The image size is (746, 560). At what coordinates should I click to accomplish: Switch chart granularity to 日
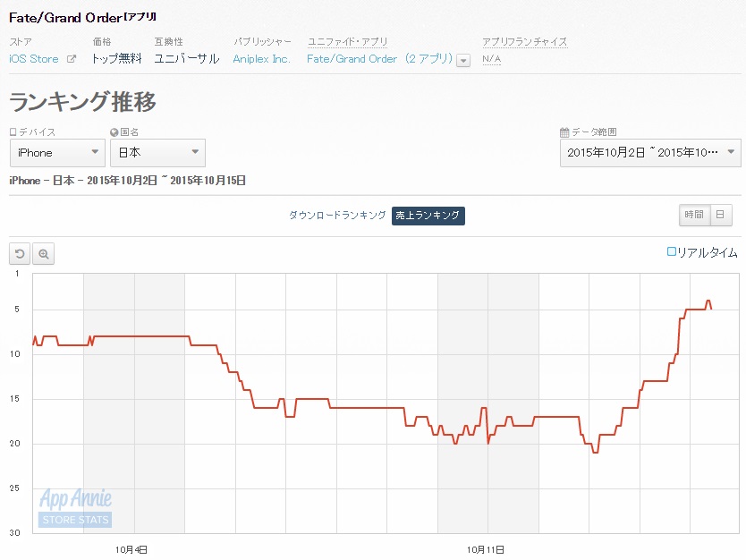point(720,215)
